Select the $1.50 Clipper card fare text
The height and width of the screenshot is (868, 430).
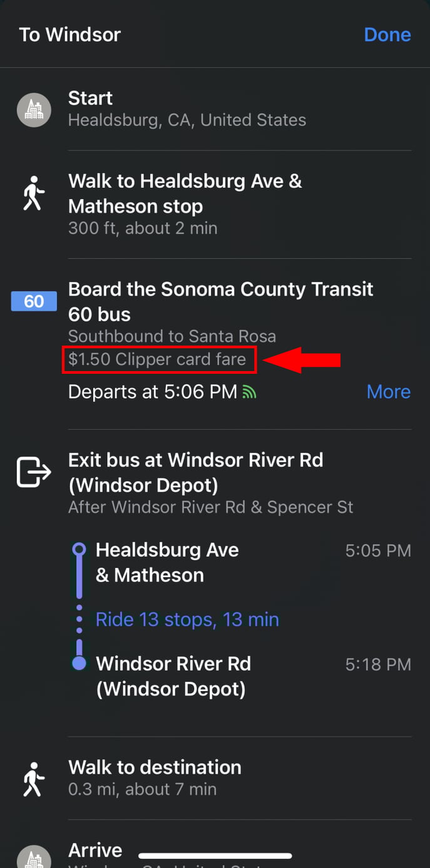[x=157, y=359]
